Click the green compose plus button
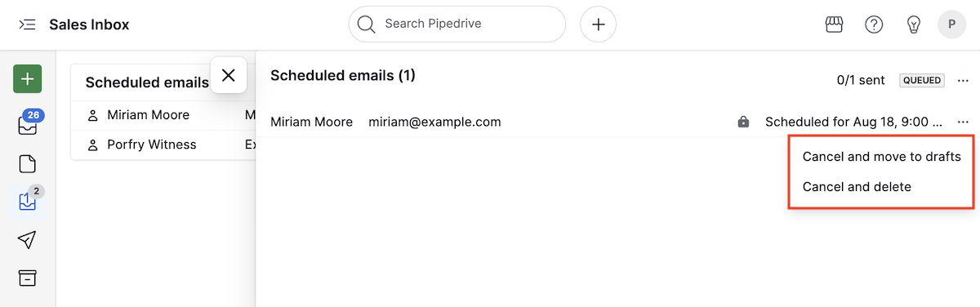The height and width of the screenshot is (307, 980). (28, 79)
